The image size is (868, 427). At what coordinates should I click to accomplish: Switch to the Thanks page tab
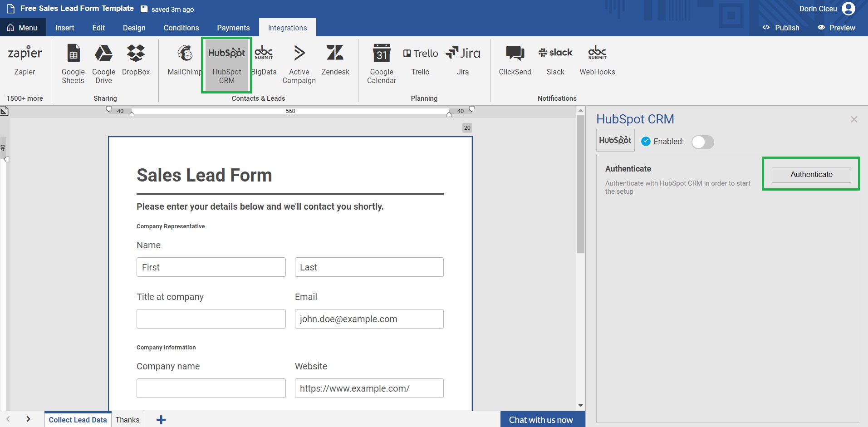[x=127, y=420]
